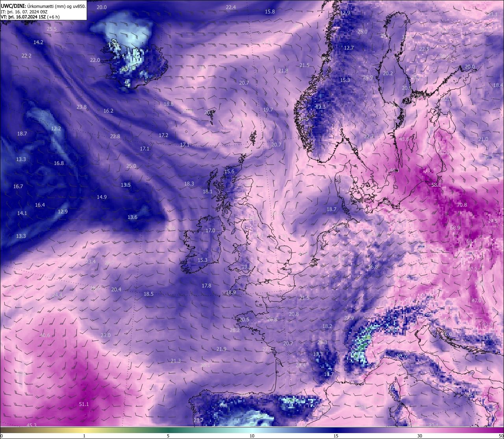The height and width of the screenshot is (439, 504).
Task: Click the 22.4 value at the top
Action: point(231,7)
